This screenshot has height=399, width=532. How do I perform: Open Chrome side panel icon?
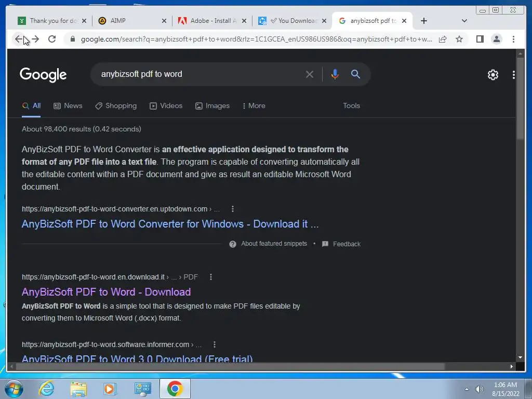pos(480,39)
